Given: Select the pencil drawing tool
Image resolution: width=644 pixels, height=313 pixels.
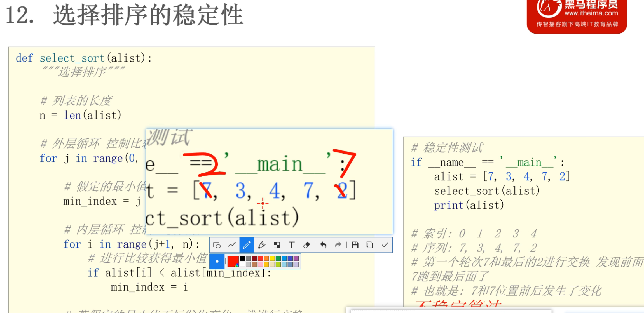Looking at the screenshot, I should [247, 245].
